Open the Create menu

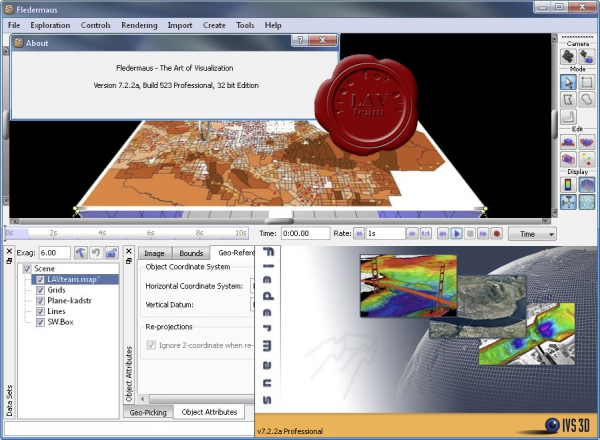click(214, 25)
